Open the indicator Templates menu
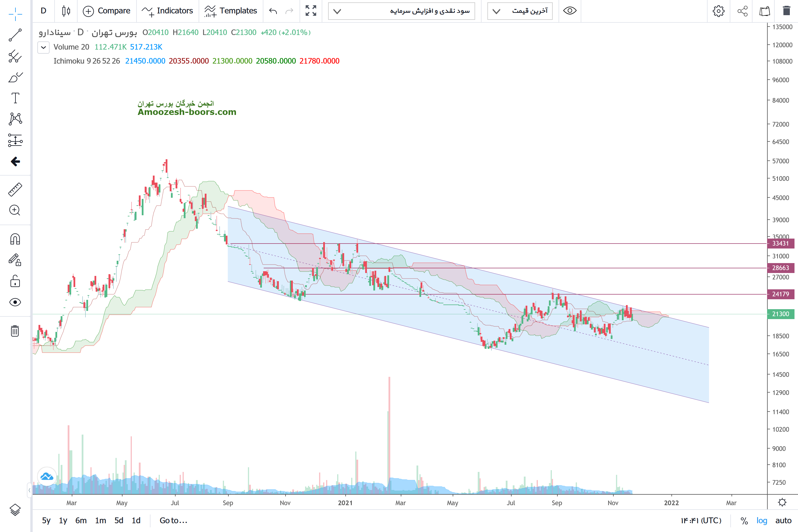 tap(231, 11)
